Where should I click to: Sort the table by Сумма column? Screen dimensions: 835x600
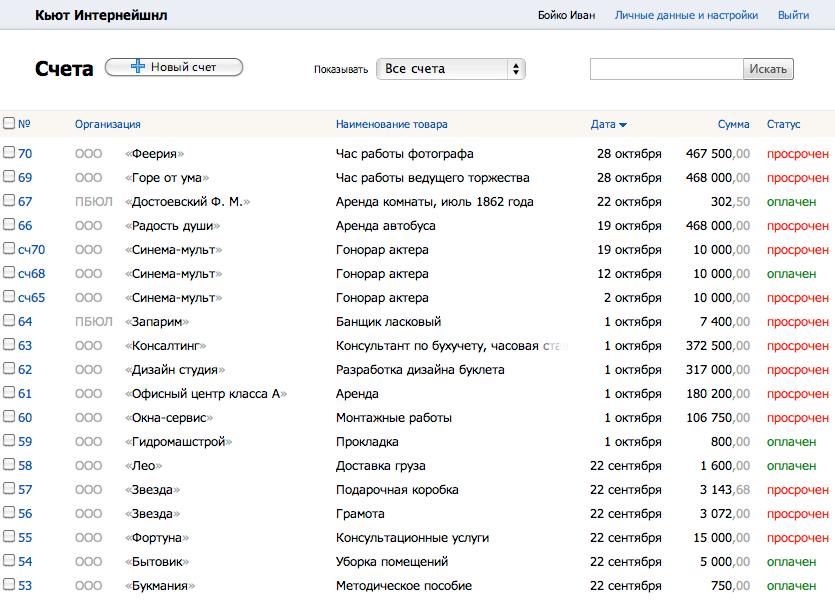tap(733, 124)
